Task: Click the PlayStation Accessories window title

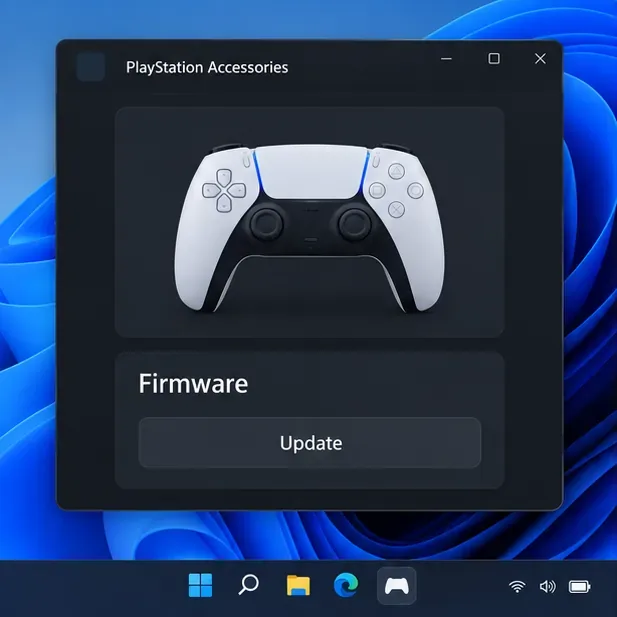Action: (x=207, y=67)
